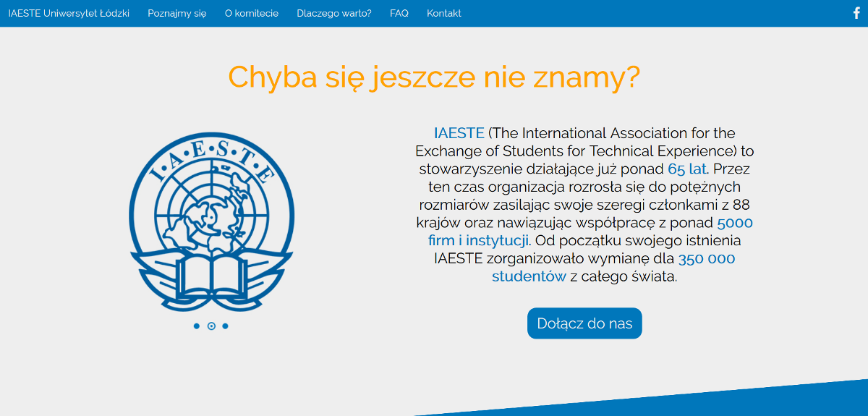Click the highlighted word 'studentów'

529,276
